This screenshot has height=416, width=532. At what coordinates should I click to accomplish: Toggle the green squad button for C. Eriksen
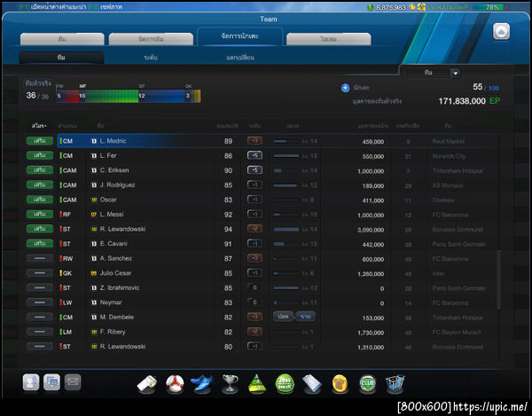[40, 170]
